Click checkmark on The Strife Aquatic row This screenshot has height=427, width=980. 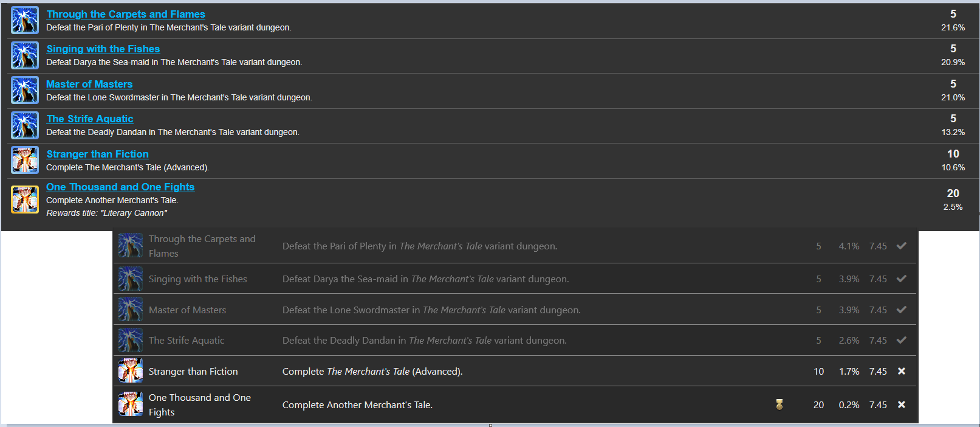pos(902,340)
